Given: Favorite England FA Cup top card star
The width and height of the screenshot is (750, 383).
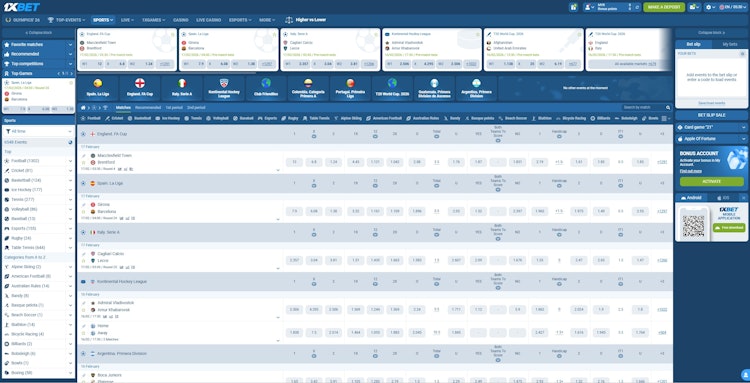Looking at the screenshot, I should coord(172,34).
